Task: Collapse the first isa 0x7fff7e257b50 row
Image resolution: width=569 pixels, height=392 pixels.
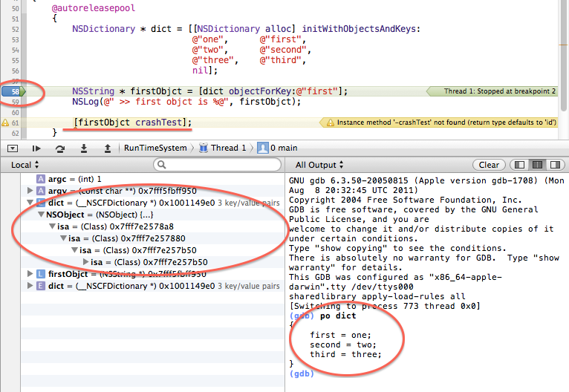Action: coord(74,250)
